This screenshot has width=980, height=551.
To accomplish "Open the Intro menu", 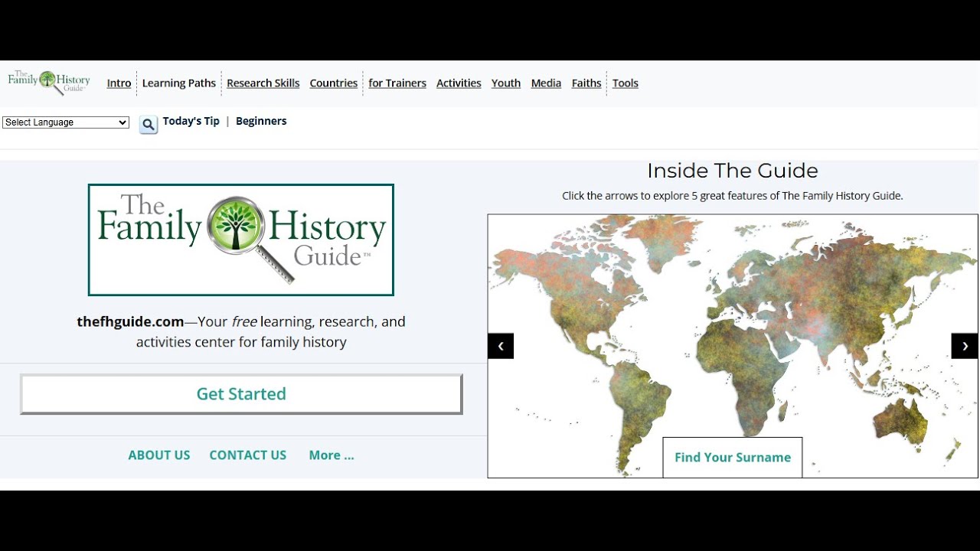I will tap(119, 83).
